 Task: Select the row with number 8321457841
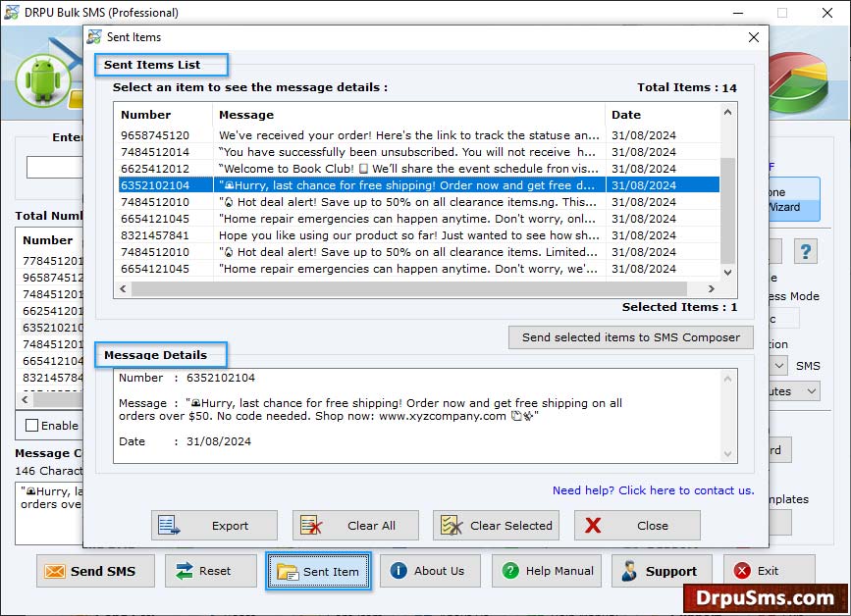pos(419,235)
